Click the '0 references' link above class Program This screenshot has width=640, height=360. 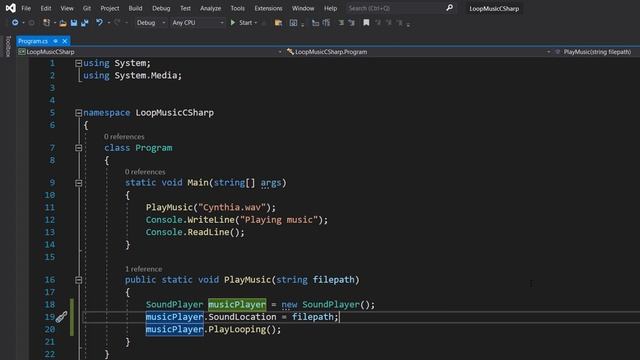124,137
